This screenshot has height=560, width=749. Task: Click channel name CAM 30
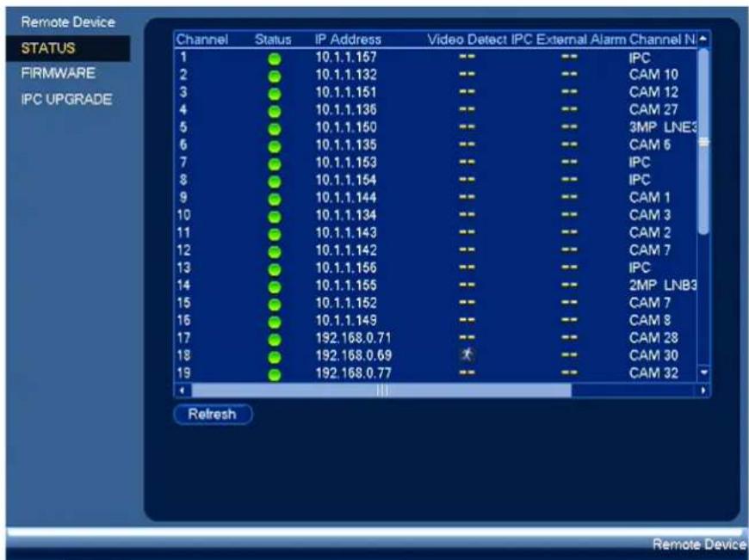click(653, 355)
